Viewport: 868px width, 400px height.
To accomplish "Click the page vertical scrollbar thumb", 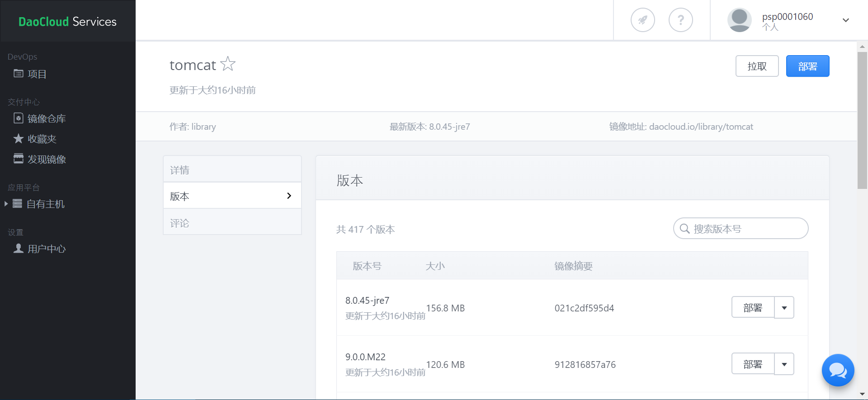I will coord(862,120).
